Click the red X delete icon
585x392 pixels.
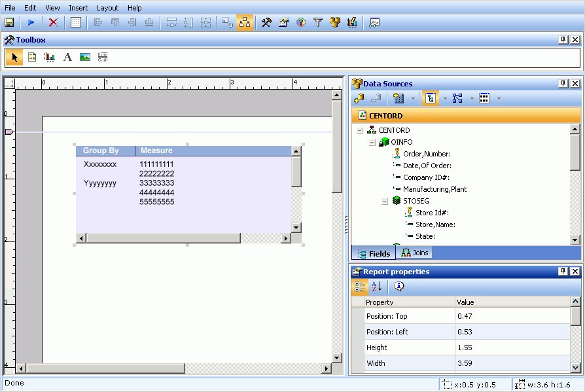pos(53,22)
